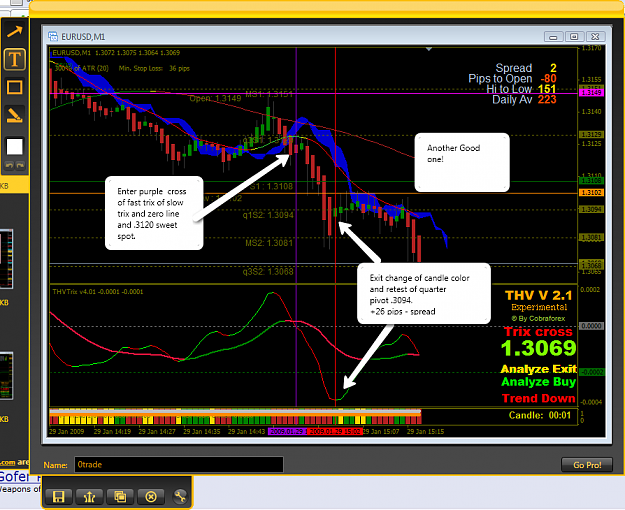
Task: Open the lower chart thumbnail in background page
Action: click(x=6, y=376)
